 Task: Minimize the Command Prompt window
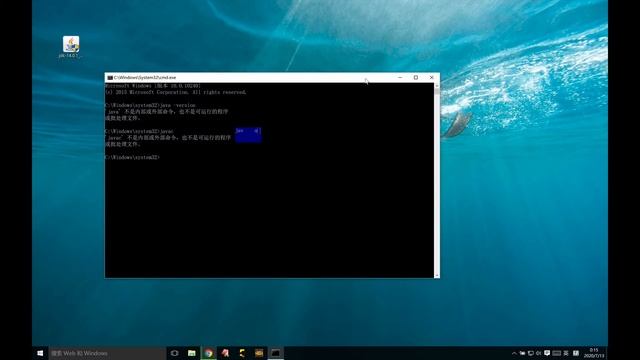point(400,78)
